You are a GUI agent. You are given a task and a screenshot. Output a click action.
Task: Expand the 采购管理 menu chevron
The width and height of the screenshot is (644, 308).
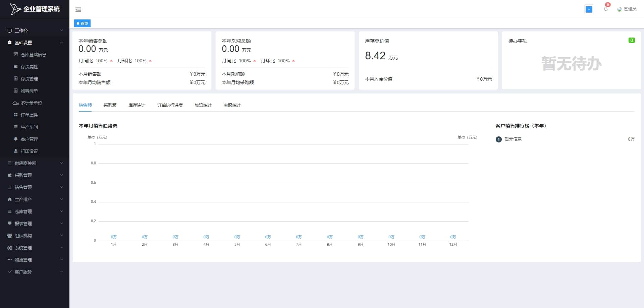point(62,175)
